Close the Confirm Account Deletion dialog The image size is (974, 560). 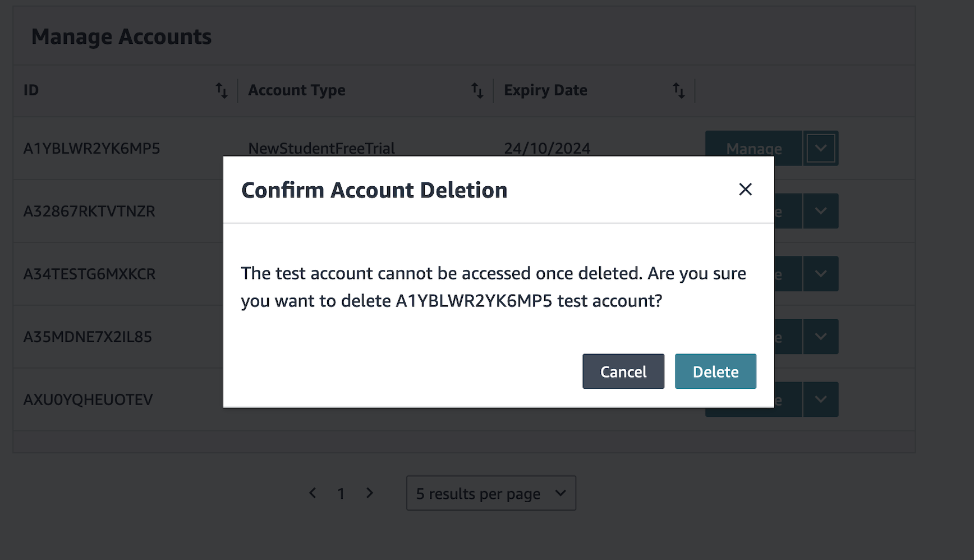tap(745, 190)
